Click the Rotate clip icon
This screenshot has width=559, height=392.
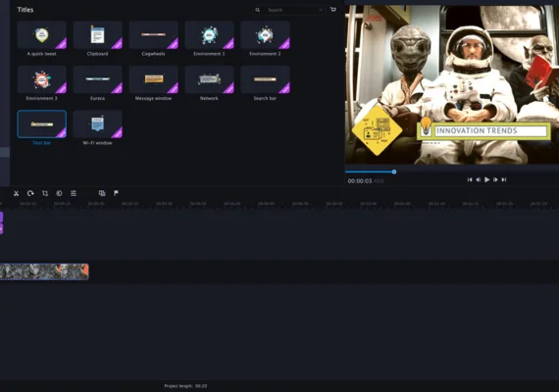coord(30,193)
